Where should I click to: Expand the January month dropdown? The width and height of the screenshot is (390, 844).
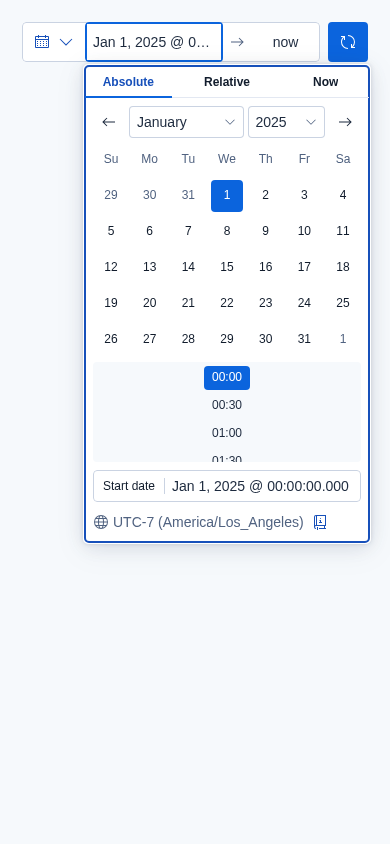click(186, 122)
